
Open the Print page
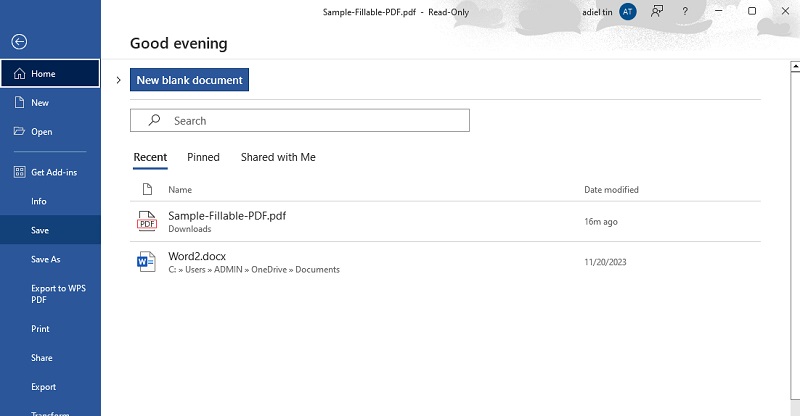(x=50, y=329)
